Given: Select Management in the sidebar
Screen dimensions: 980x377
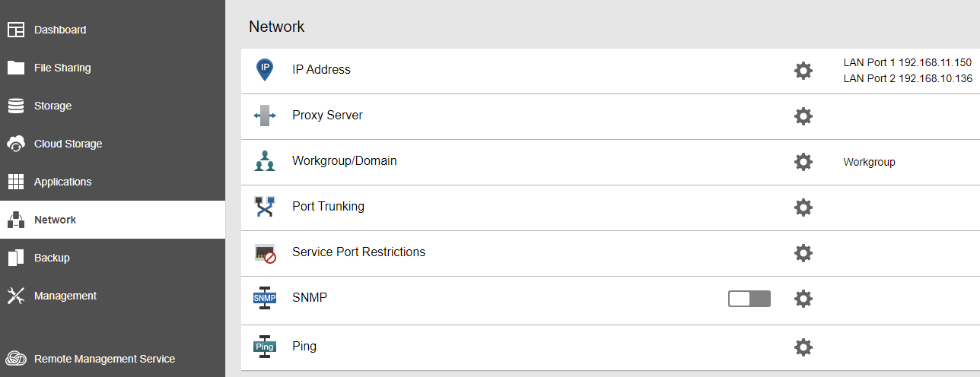Looking at the screenshot, I should click(x=65, y=296).
